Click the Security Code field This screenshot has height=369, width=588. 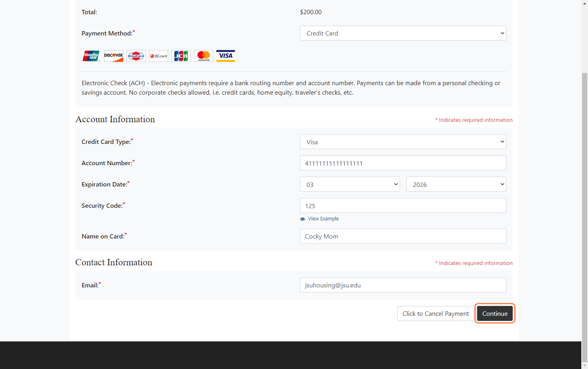(403, 205)
